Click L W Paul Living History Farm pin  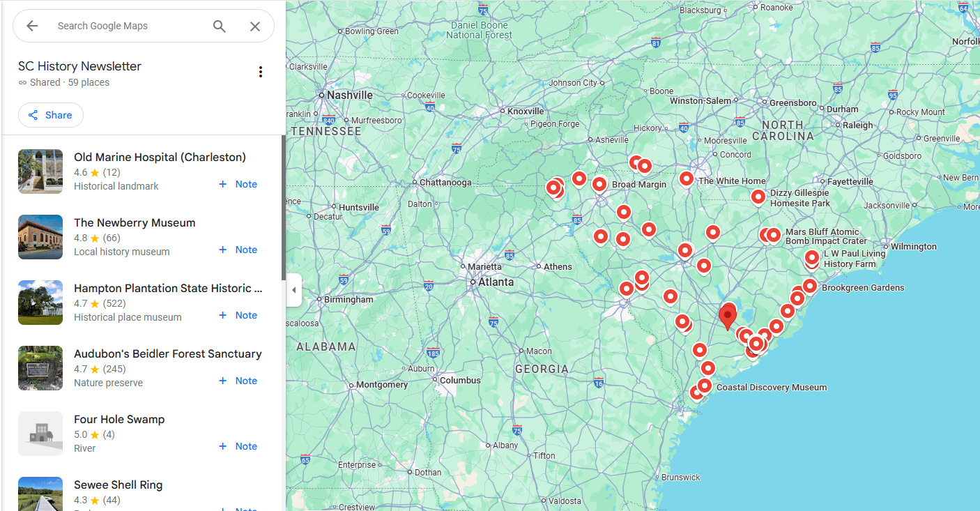pos(812,258)
